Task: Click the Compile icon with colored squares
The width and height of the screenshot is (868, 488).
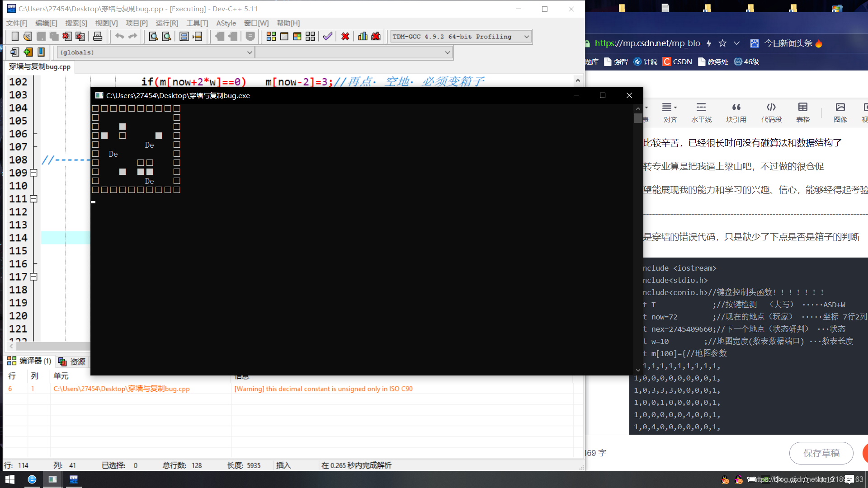Action: pyautogui.click(x=271, y=37)
